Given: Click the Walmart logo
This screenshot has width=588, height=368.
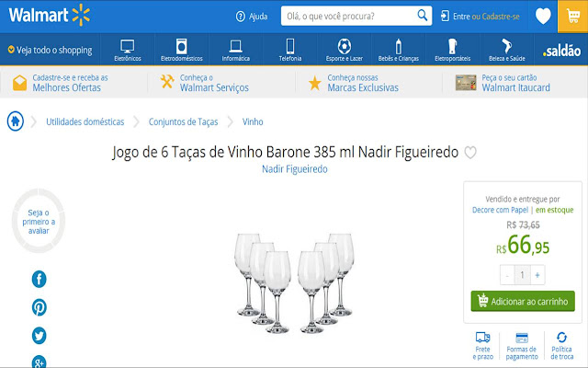Looking at the screenshot, I should coord(49,16).
